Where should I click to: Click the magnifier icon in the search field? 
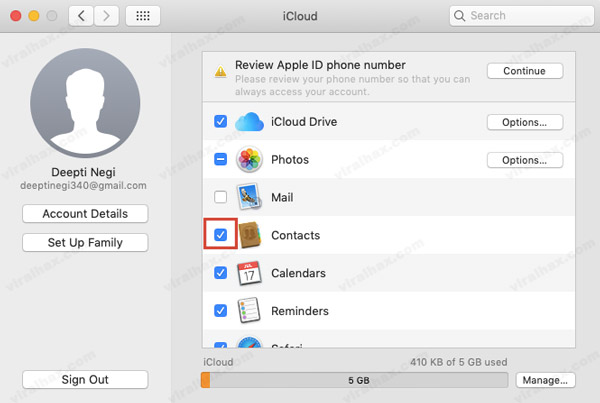pyautogui.click(x=459, y=16)
